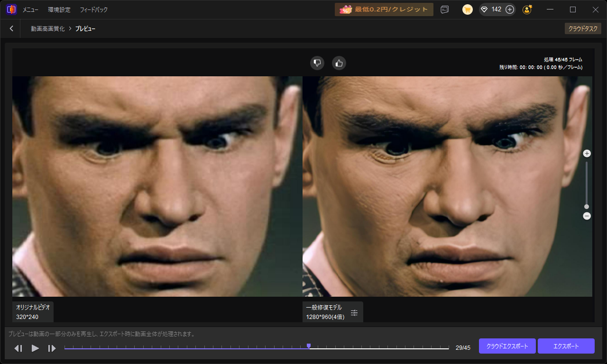Open the メニュー menu
This screenshot has height=364, width=607.
tap(30, 9)
